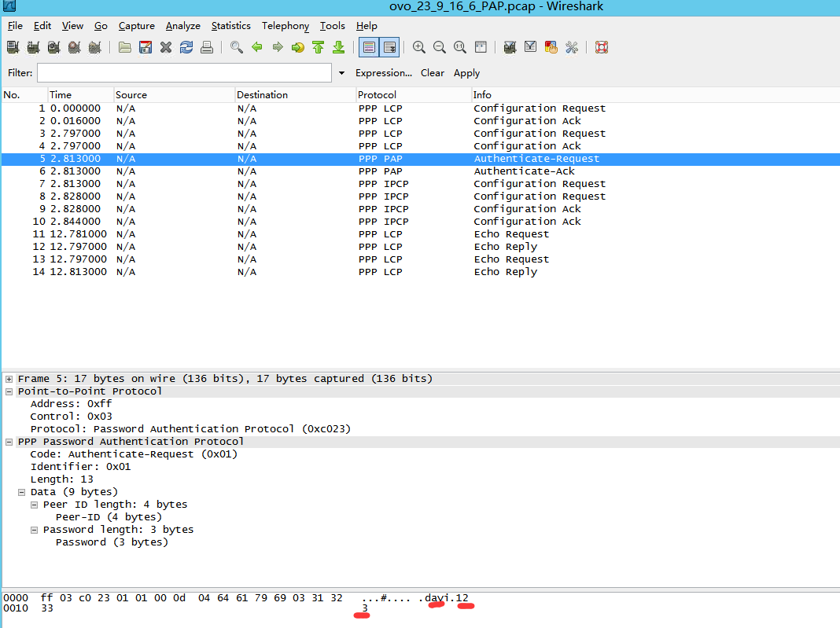This screenshot has width=840, height=628.
Task: Zoom in toolbar icon
Action: tap(419, 47)
